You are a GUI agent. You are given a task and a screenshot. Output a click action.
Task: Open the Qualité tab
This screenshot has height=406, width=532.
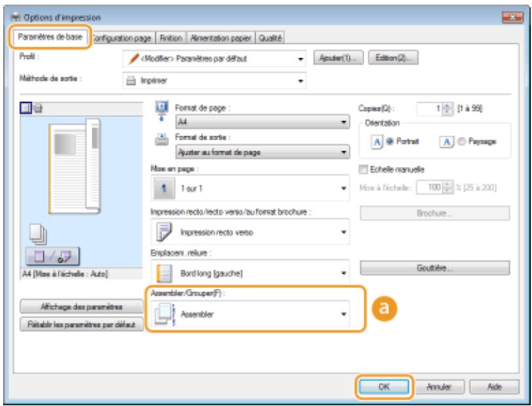point(270,38)
